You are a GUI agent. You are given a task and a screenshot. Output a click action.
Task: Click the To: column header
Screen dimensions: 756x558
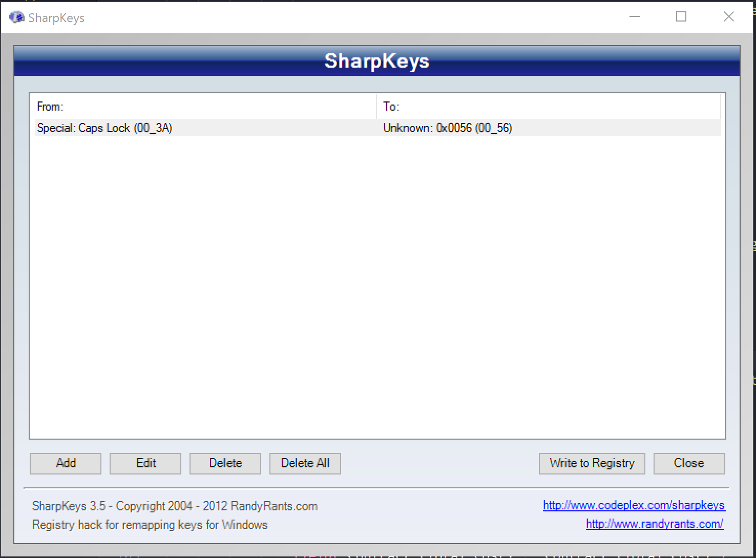point(549,107)
